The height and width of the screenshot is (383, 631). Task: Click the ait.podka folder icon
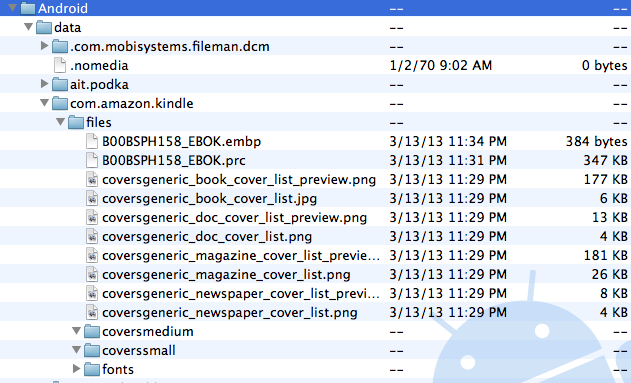(x=60, y=84)
